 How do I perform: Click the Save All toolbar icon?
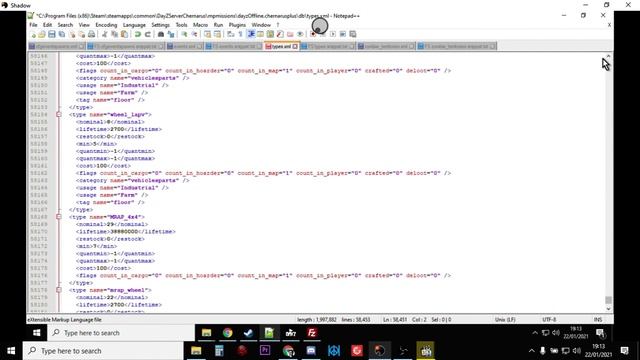[62, 34]
